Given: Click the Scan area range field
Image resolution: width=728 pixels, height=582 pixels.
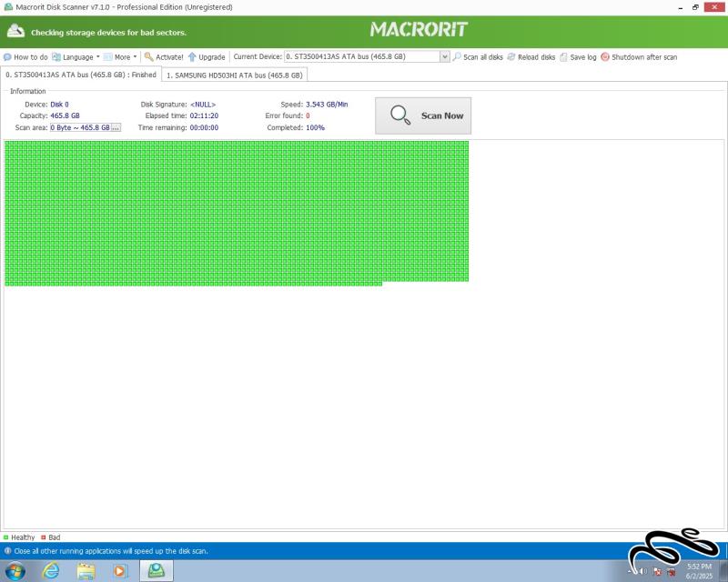Looking at the screenshot, I should coord(80,127).
